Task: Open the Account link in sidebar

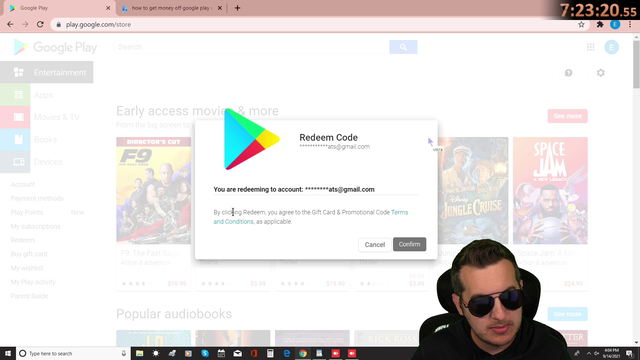Action: coord(23,184)
